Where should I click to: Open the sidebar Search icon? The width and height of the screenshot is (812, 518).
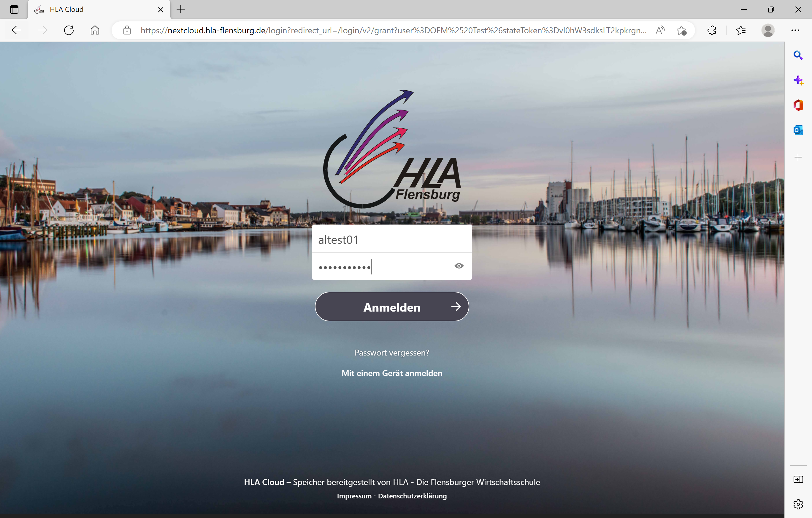click(x=798, y=55)
